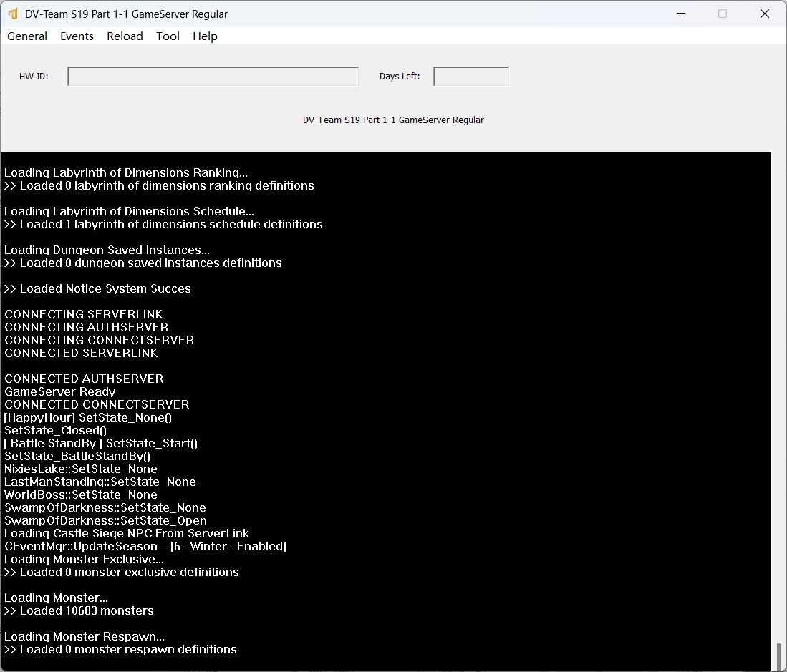
Task: Click the console log scrollbar thumb
Action: coord(778,655)
